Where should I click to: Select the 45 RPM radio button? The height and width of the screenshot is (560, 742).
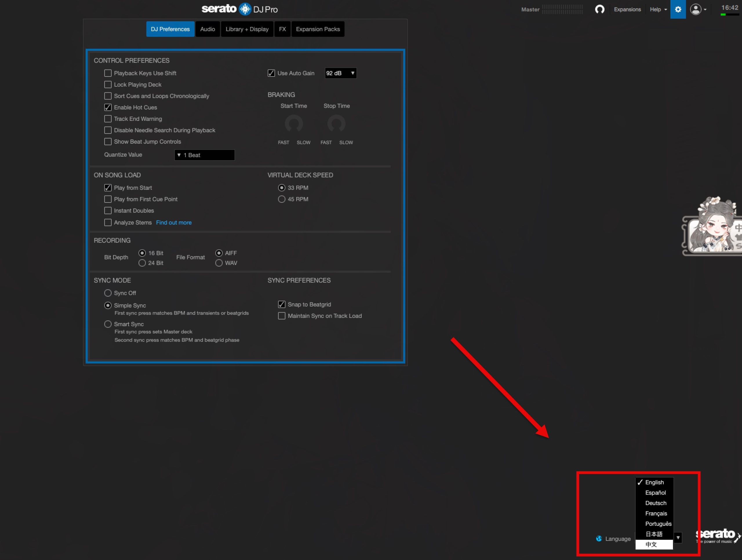click(281, 199)
